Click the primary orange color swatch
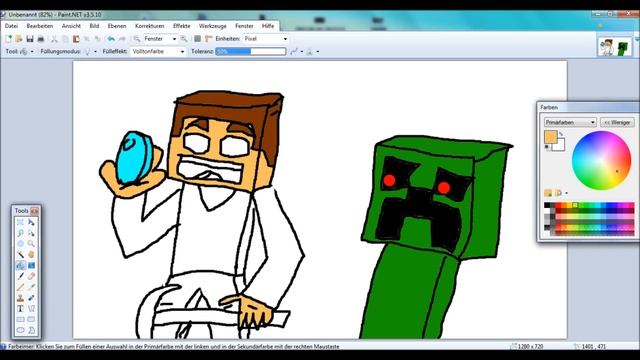 click(550, 137)
